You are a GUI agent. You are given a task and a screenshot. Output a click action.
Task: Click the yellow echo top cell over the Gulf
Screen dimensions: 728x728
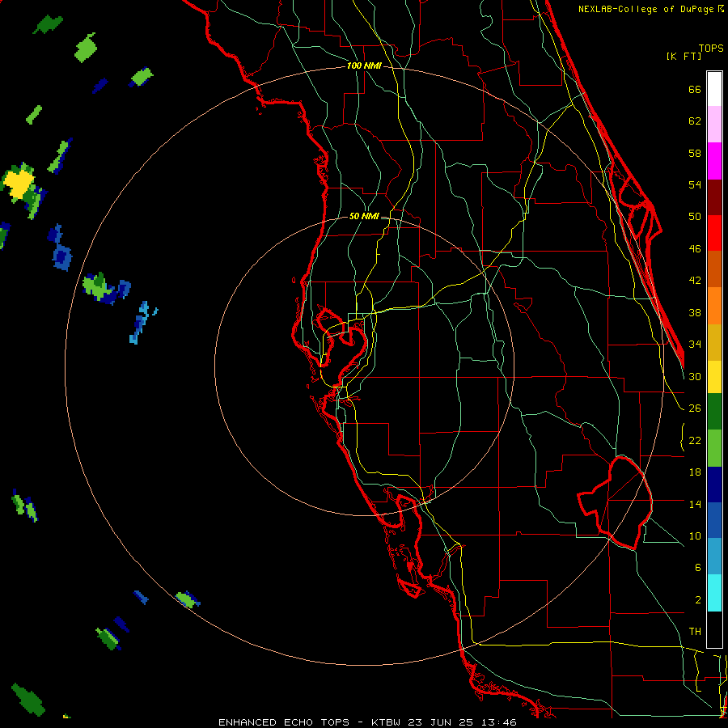point(19,184)
